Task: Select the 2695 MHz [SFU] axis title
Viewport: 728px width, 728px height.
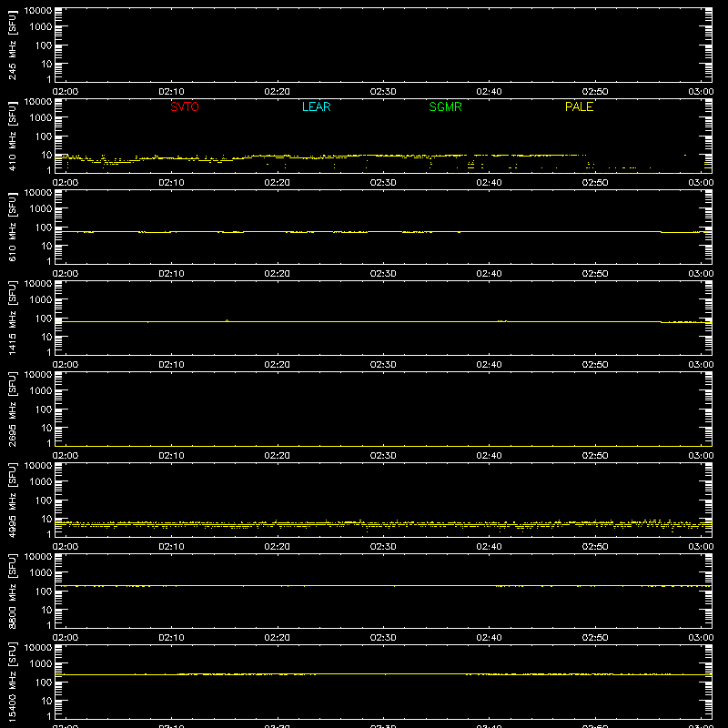Action: 12,409
